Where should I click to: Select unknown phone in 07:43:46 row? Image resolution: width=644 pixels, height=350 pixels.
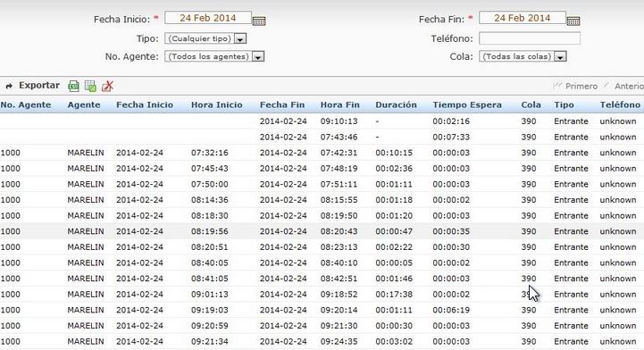(x=618, y=137)
